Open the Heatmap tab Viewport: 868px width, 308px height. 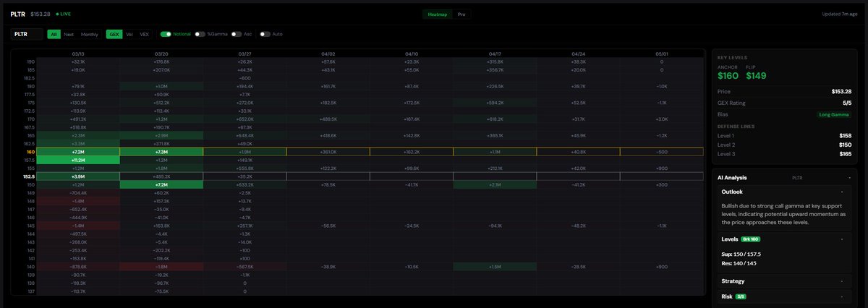pyautogui.click(x=438, y=14)
